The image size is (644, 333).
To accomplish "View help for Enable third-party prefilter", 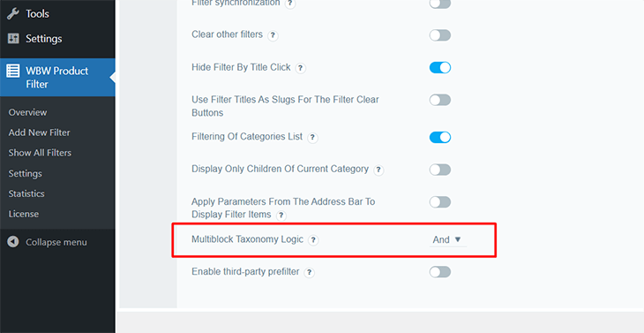I will click(310, 273).
